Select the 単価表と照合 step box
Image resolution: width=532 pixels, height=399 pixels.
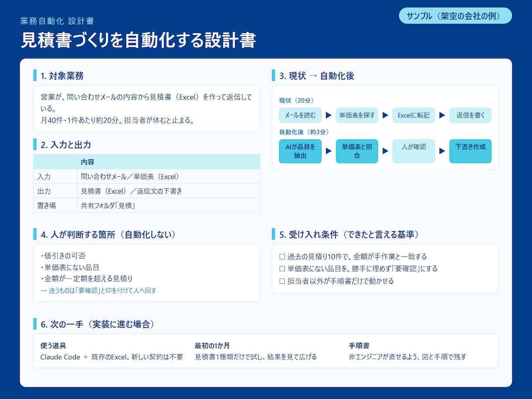pyautogui.click(x=357, y=151)
